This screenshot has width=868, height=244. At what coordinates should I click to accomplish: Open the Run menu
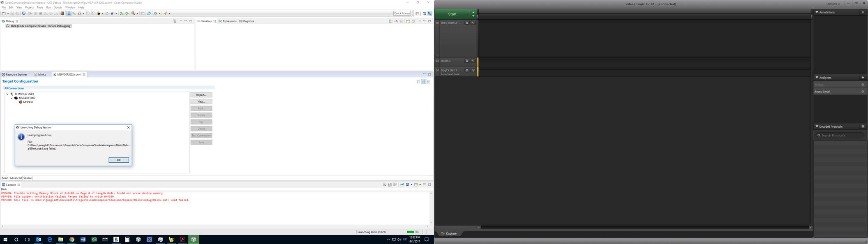pyautogui.click(x=48, y=7)
